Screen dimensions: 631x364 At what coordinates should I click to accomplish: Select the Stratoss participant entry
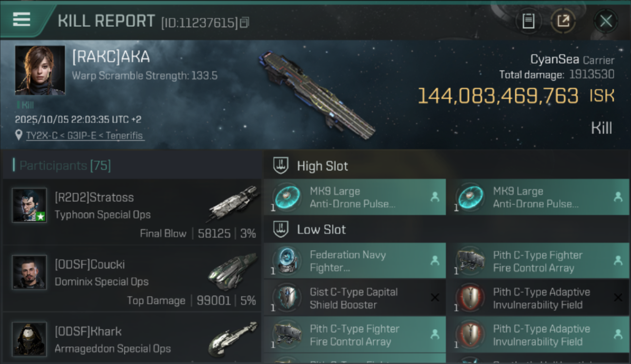click(x=132, y=212)
